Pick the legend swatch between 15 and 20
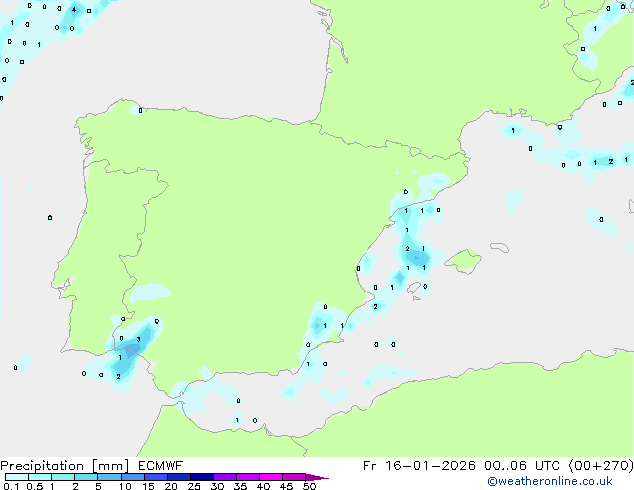 tap(155, 477)
